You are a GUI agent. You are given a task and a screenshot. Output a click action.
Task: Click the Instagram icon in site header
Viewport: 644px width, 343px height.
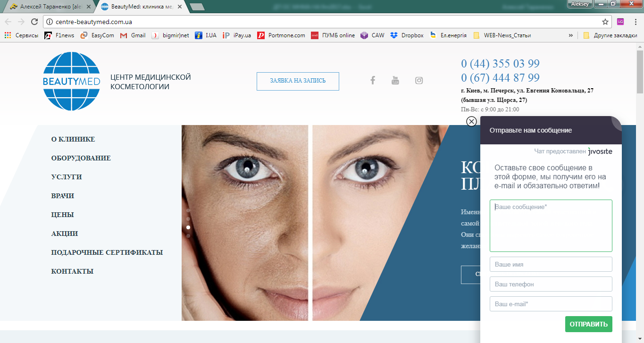[x=419, y=80]
